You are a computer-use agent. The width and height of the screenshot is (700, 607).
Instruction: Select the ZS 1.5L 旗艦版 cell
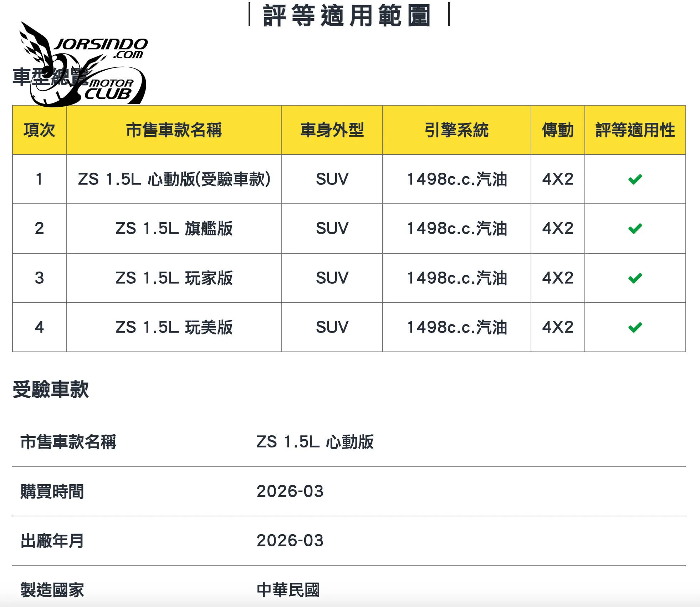click(174, 228)
